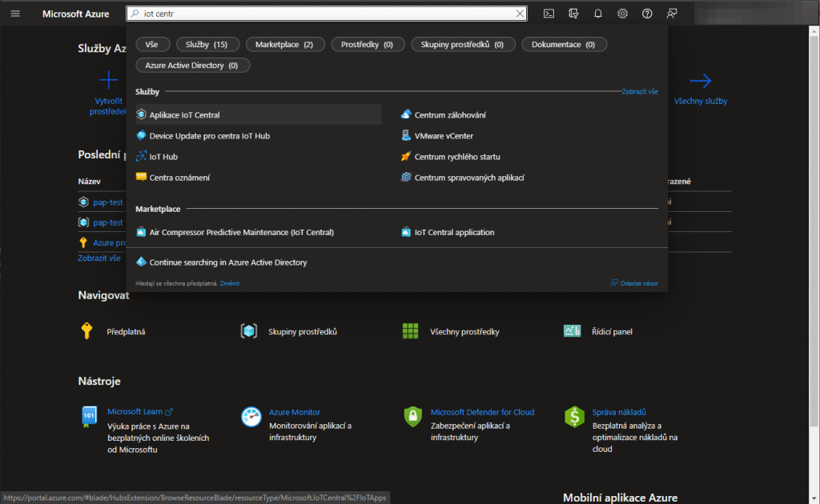Click the Změnit subscription link
The height and width of the screenshot is (504, 820).
tap(230, 283)
